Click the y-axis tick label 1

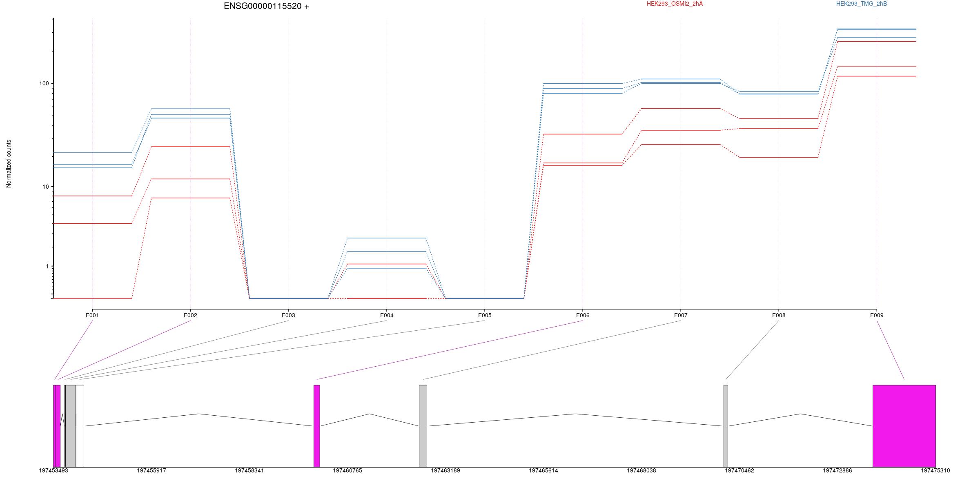47,266
